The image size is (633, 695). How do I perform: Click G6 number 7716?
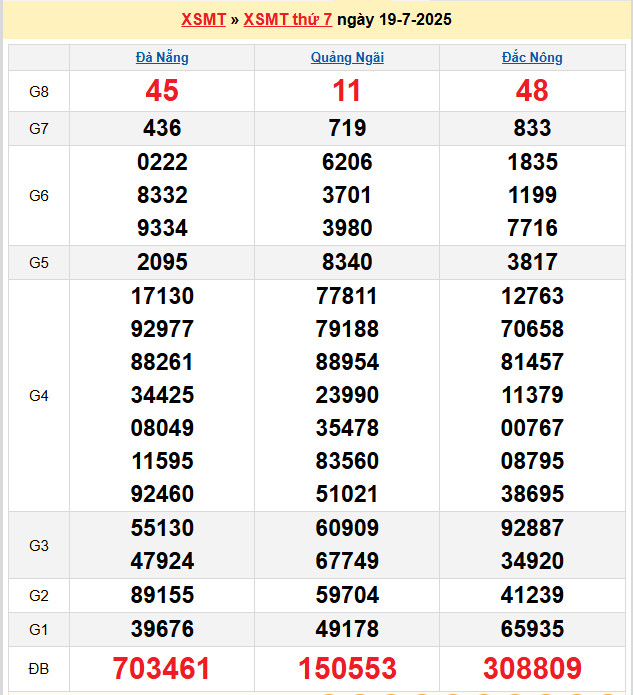click(x=532, y=228)
